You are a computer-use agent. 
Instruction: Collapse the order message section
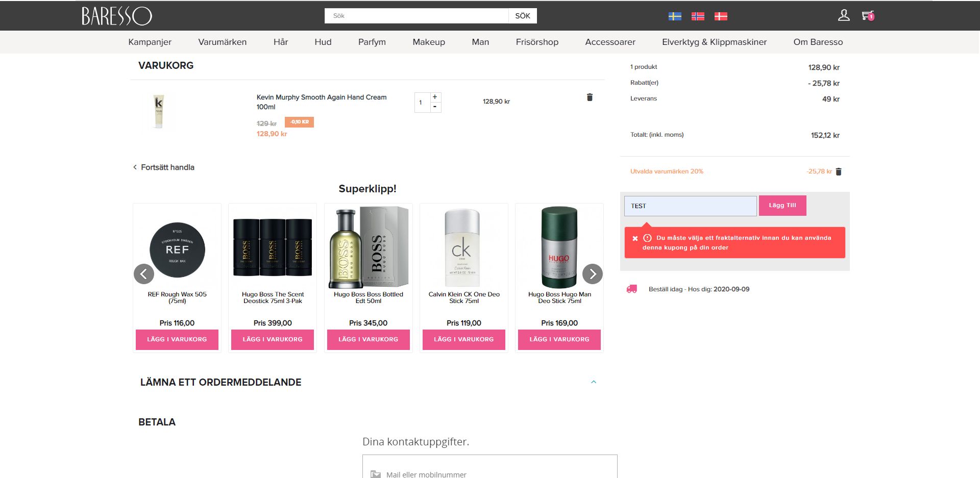pyautogui.click(x=594, y=382)
